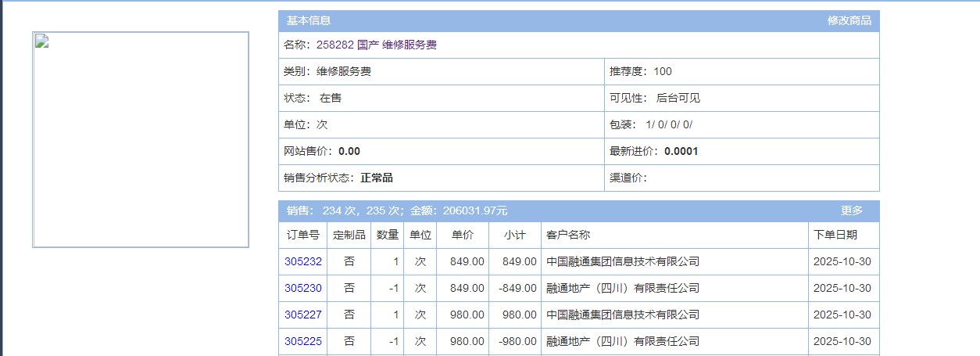Click the 最新进价 value 0.0001
This screenshot has height=356, width=980.
tap(681, 151)
